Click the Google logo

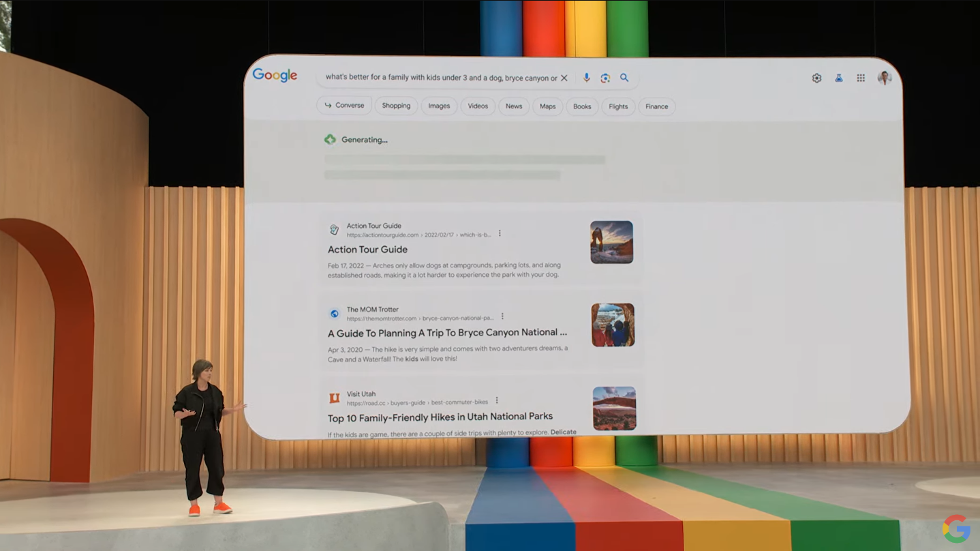point(275,76)
